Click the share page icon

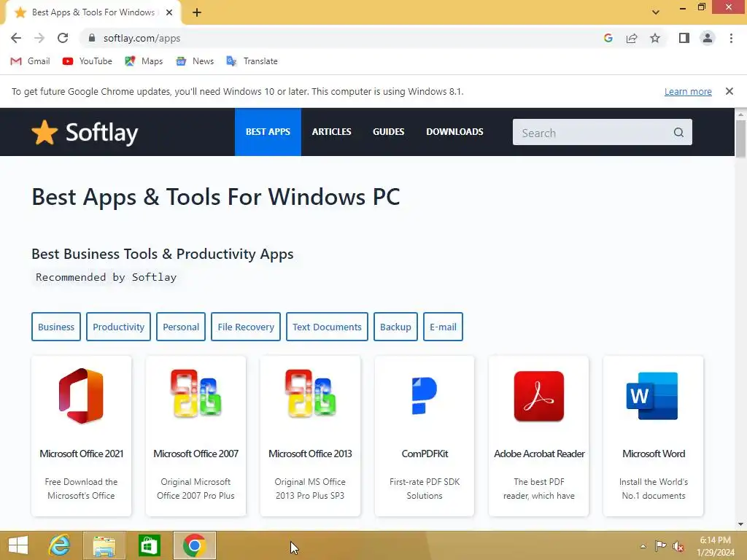pyautogui.click(x=632, y=38)
